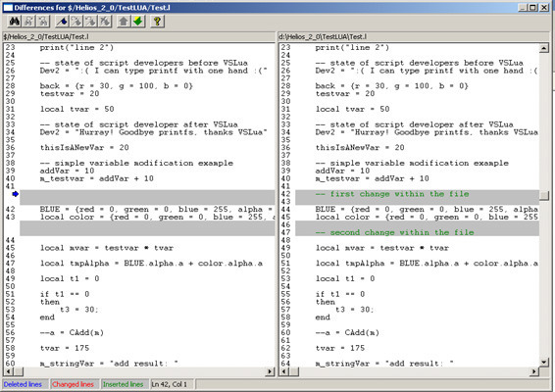Click the empty gray deleted block in left pane near line 44
The width and height of the screenshot is (555, 392).
[147, 228]
